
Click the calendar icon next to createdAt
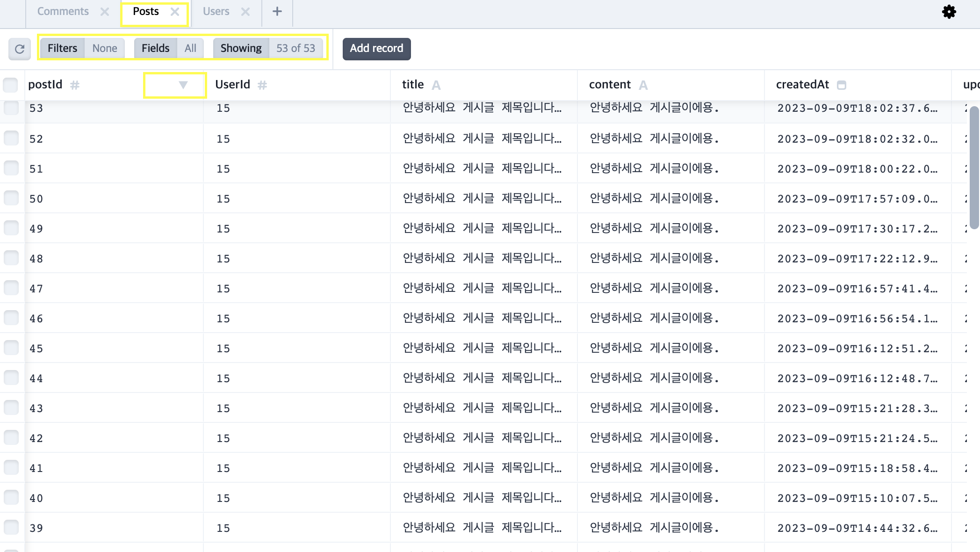pos(842,85)
